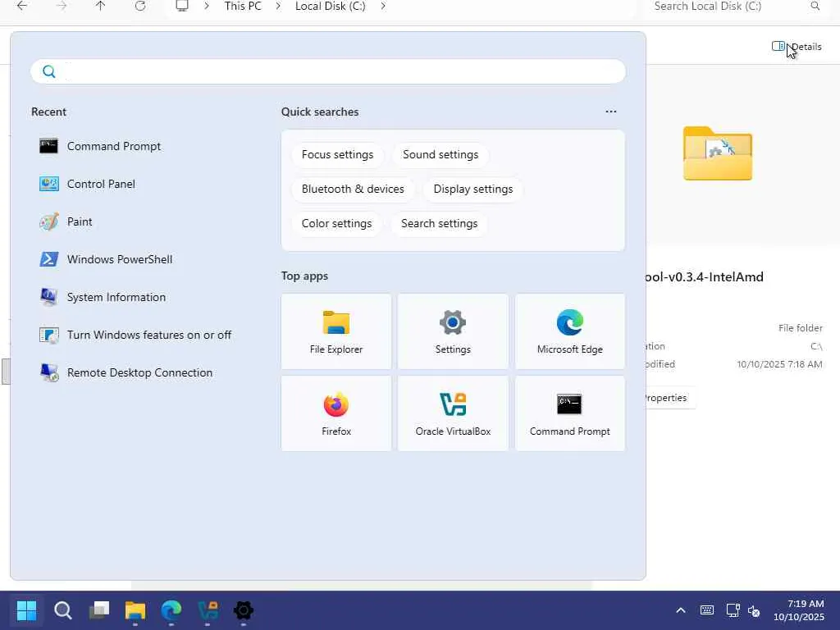Open File Explorer from the taskbar
Image resolution: width=840 pixels, height=630 pixels.
click(x=135, y=610)
